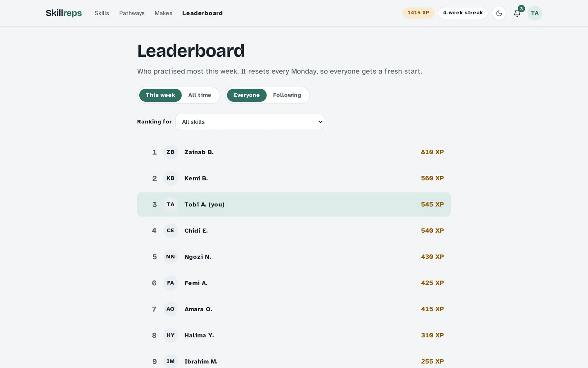Image resolution: width=588 pixels, height=368 pixels.
Task: Open TA profile avatar in header
Action: tap(535, 13)
